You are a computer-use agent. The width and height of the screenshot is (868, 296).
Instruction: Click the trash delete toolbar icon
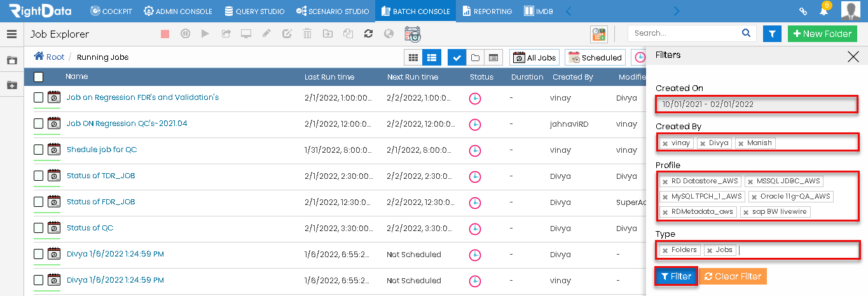point(307,34)
